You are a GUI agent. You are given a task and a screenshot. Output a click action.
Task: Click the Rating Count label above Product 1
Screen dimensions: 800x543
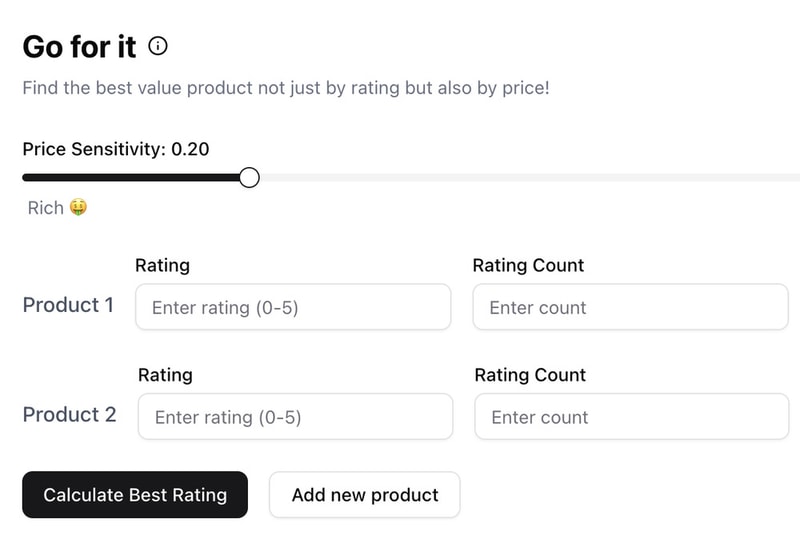[528, 265]
